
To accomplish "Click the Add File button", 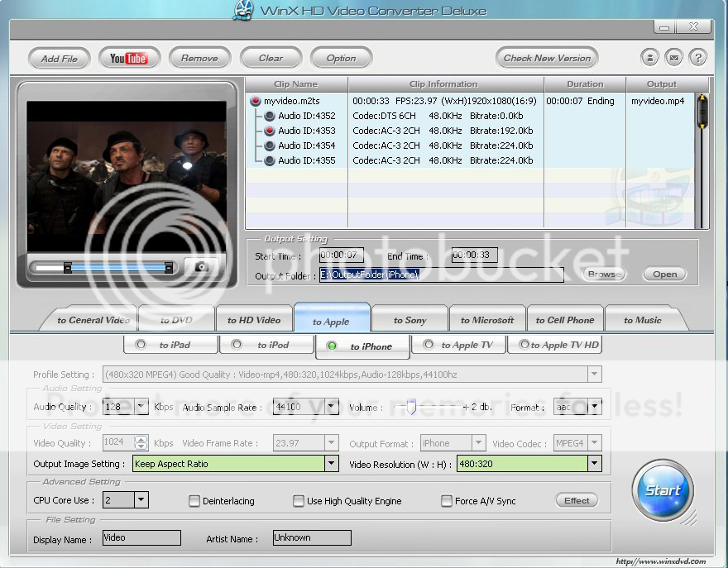I will click(x=59, y=59).
